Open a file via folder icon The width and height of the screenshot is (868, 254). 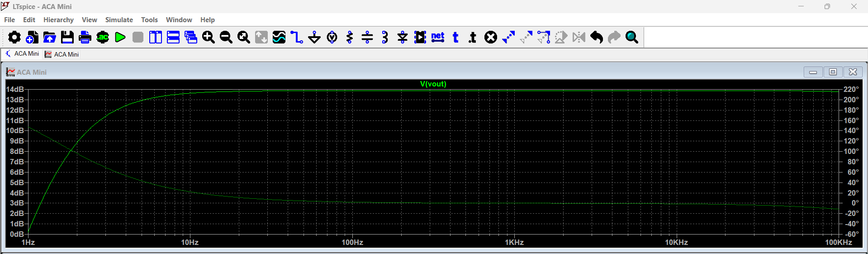(x=49, y=37)
